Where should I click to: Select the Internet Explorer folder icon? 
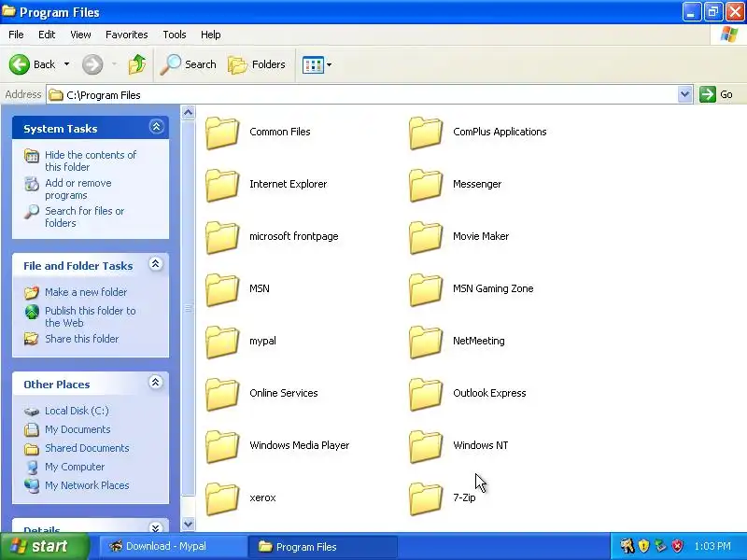(x=222, y=185)
